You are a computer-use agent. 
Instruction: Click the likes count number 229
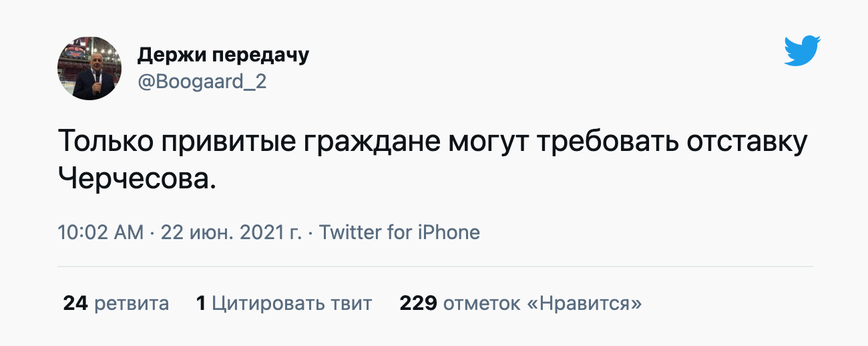418,303
